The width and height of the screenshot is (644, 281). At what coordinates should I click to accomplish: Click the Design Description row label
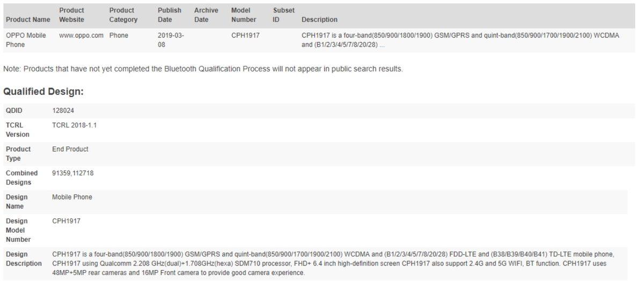24,259
